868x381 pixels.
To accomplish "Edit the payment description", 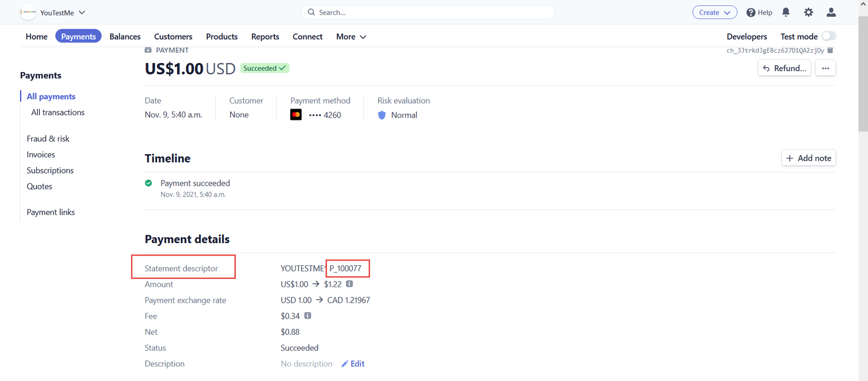I will [x=353, y=364].
